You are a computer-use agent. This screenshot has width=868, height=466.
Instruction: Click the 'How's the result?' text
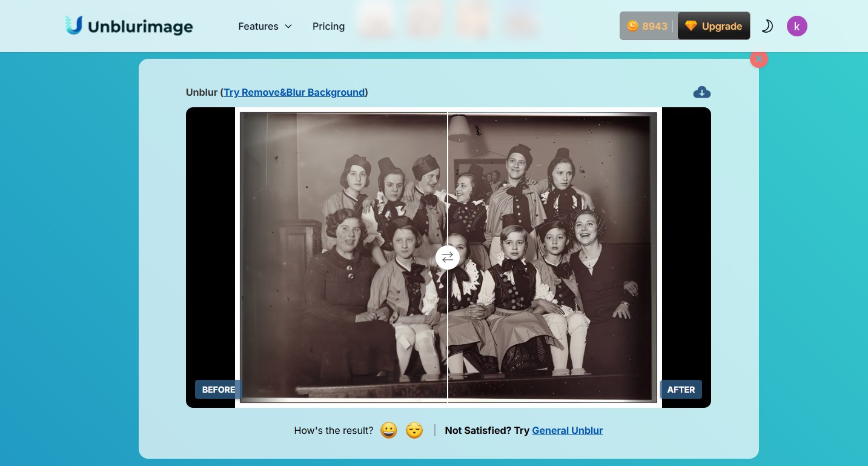334,430
